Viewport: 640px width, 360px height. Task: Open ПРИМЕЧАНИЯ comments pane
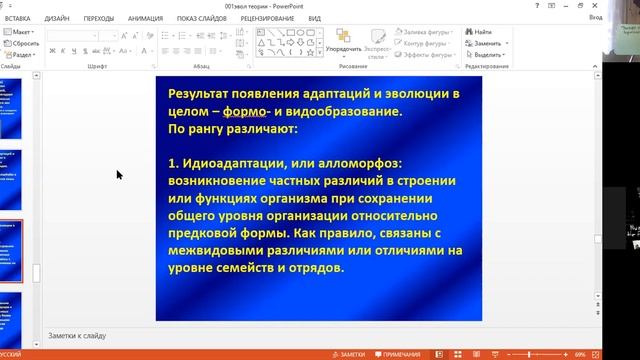(398, 355)
